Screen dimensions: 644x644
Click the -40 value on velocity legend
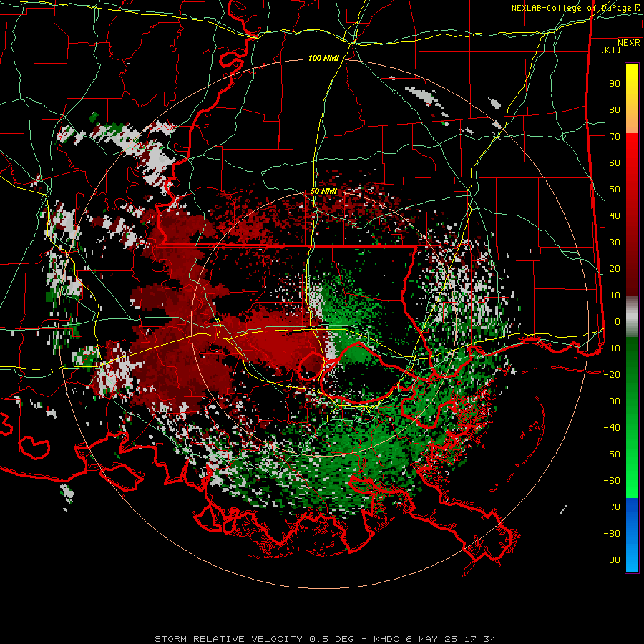612,428
